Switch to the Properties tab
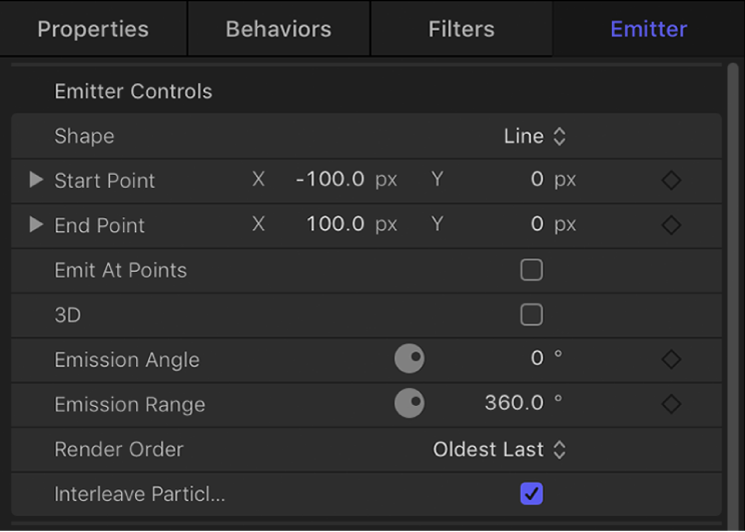The height and width of the screenshot is (532, 745). (93, 29)
